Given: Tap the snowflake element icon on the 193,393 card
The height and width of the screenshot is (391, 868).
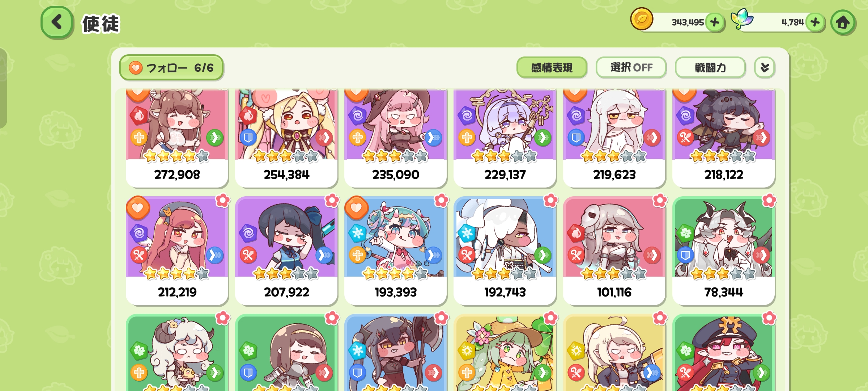Looking at the screenshot, I should 358,234.
